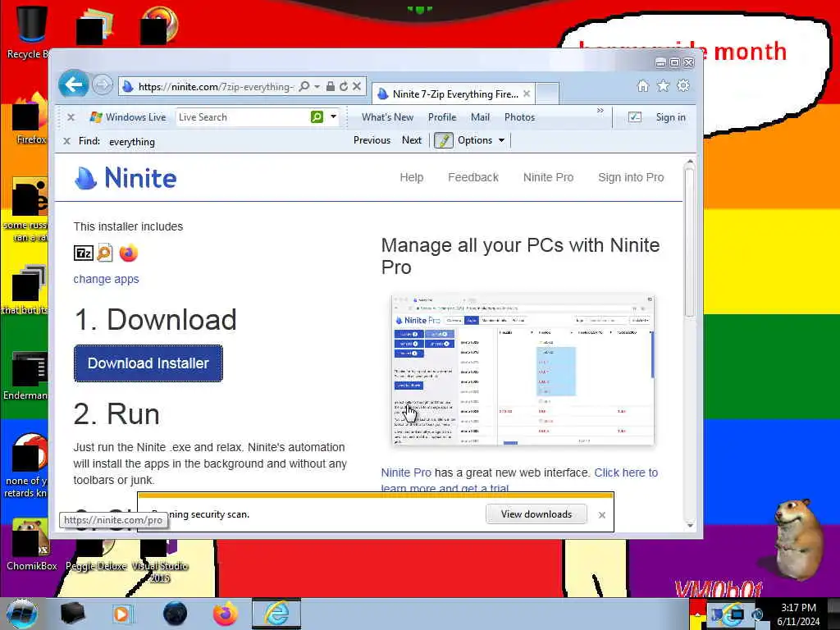840x630 pixels.
Task: Open the Find bar Options dropdown
Action: click(x=481, y=140)
